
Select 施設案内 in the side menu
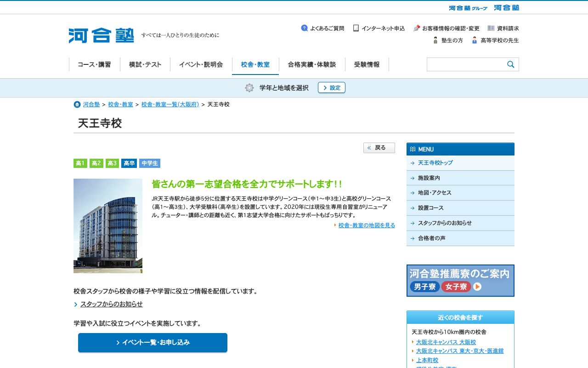460,178
